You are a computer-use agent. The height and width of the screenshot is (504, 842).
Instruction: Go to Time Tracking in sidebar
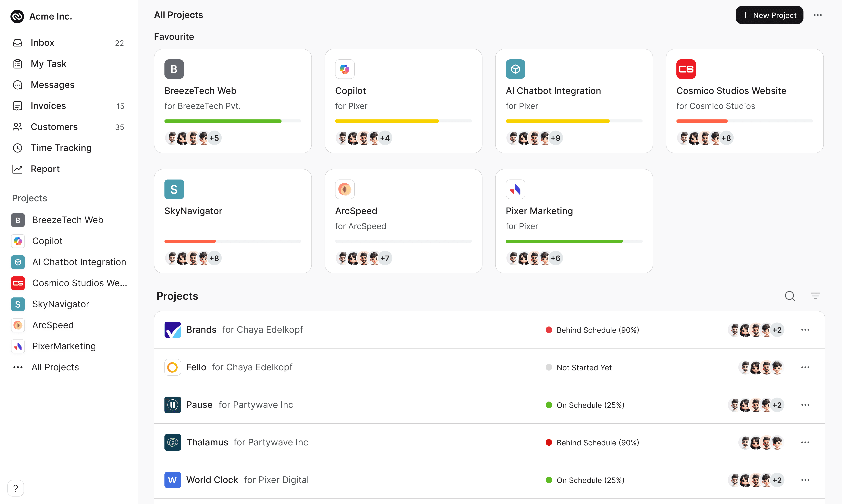(x=61, y=148)
